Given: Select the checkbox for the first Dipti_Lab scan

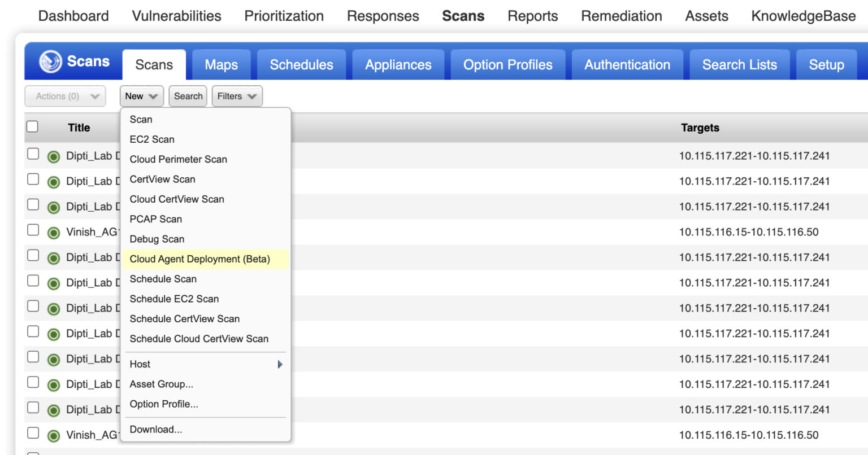Looking at the screenshot, I should tap(33, 154).
